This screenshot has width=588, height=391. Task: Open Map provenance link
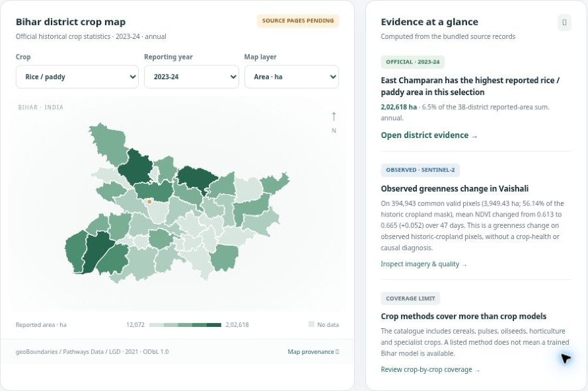click(313, 351)
